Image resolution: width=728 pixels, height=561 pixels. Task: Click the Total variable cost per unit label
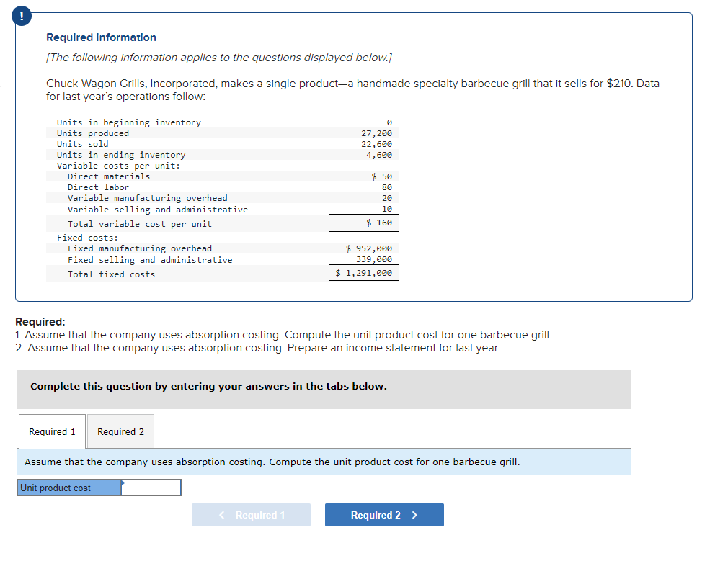(140, 224)
